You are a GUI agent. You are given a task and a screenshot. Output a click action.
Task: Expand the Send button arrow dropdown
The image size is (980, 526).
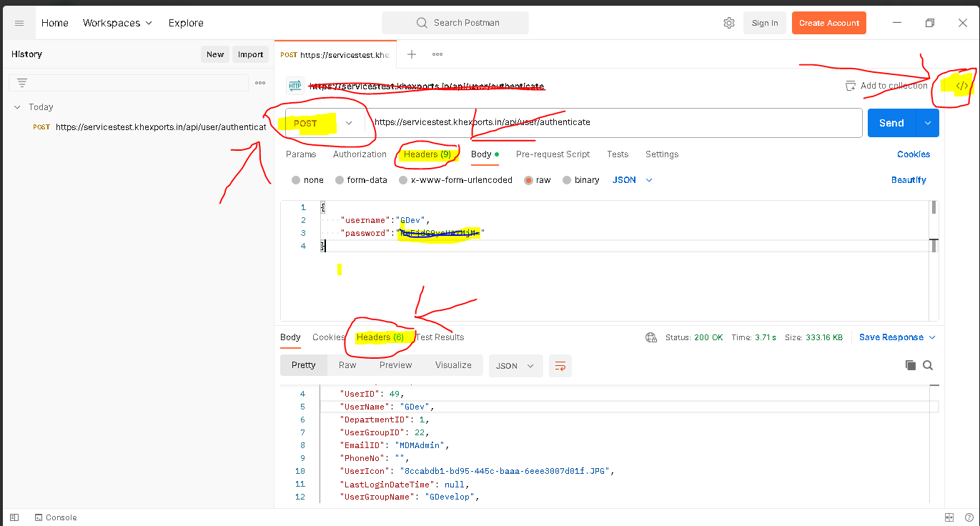927,123
